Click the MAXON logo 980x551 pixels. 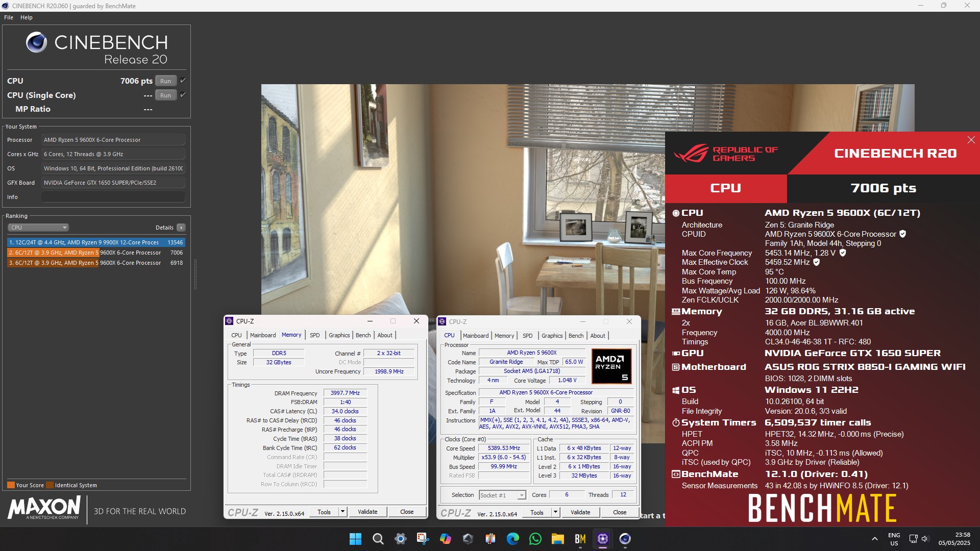44,508
